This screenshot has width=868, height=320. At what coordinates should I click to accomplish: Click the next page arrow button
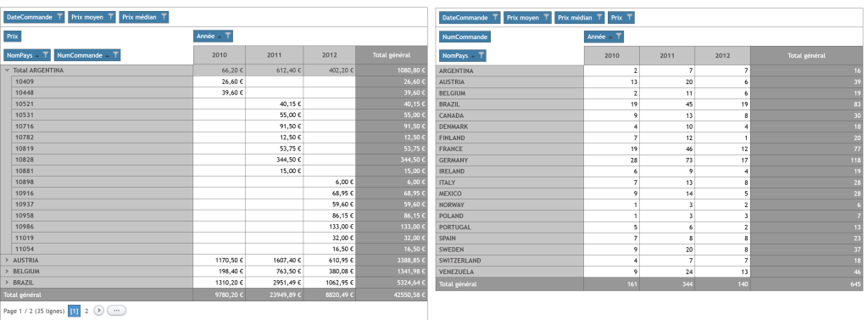point(98,312)
